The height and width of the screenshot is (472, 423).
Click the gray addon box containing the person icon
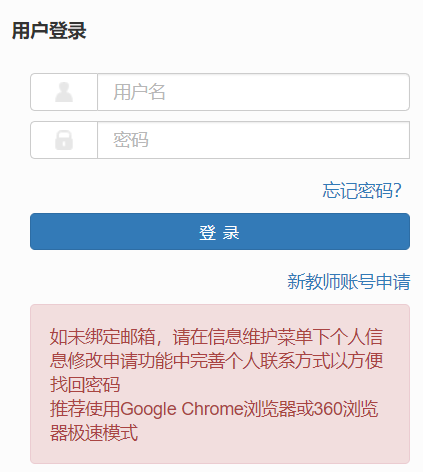point(64,92)
